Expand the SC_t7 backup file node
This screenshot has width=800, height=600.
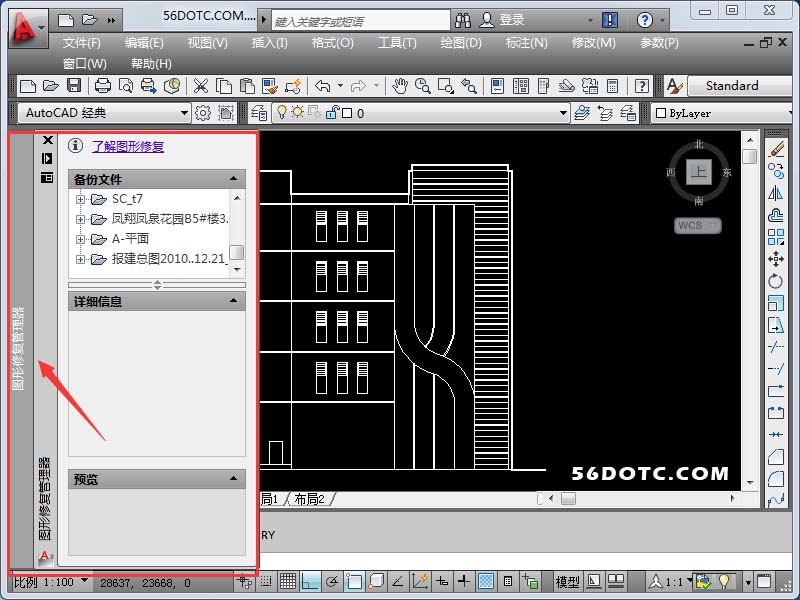pos(81,199)
